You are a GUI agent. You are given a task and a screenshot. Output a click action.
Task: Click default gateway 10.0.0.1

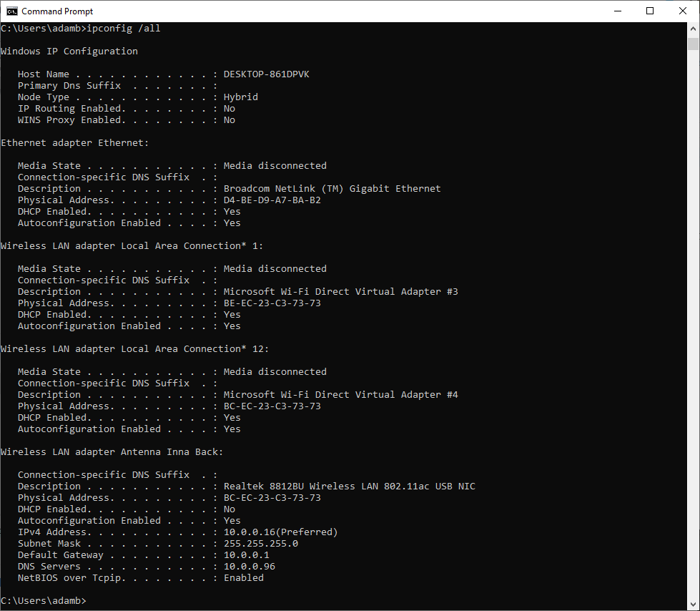click(247, 555)
